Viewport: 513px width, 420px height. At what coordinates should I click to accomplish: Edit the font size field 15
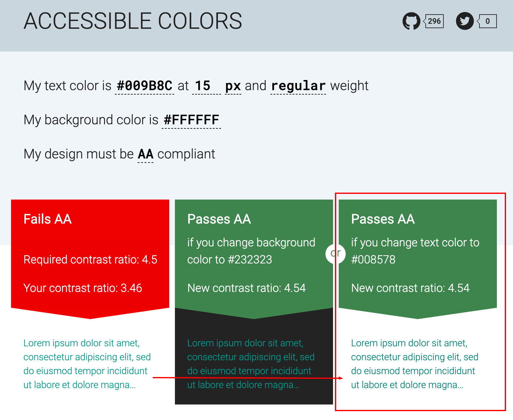tap(207, 86)
